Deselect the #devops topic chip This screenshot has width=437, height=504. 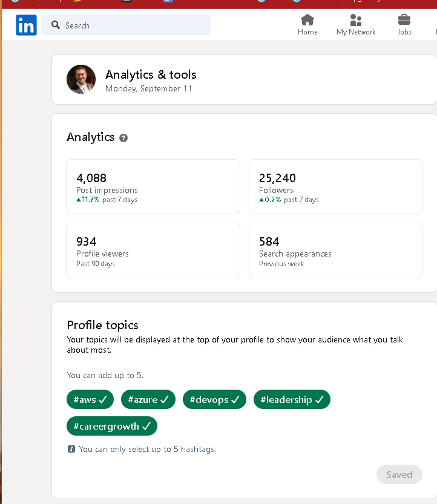(x=214, y=399)
